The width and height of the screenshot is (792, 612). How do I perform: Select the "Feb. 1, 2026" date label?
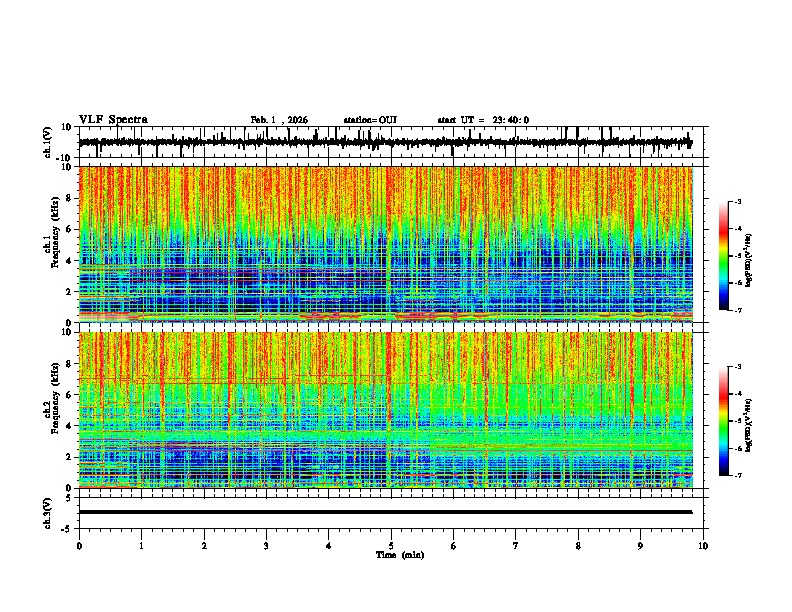[x=279, y=120]
